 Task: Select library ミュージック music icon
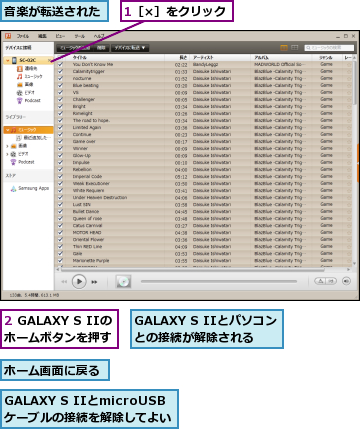click(14, 130)
